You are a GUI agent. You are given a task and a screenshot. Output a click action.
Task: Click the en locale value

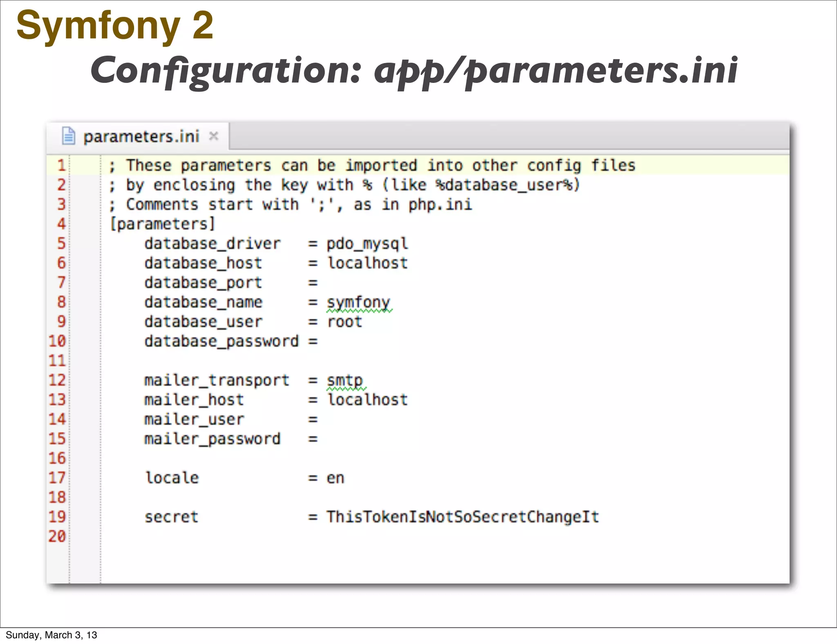[336, 479]
